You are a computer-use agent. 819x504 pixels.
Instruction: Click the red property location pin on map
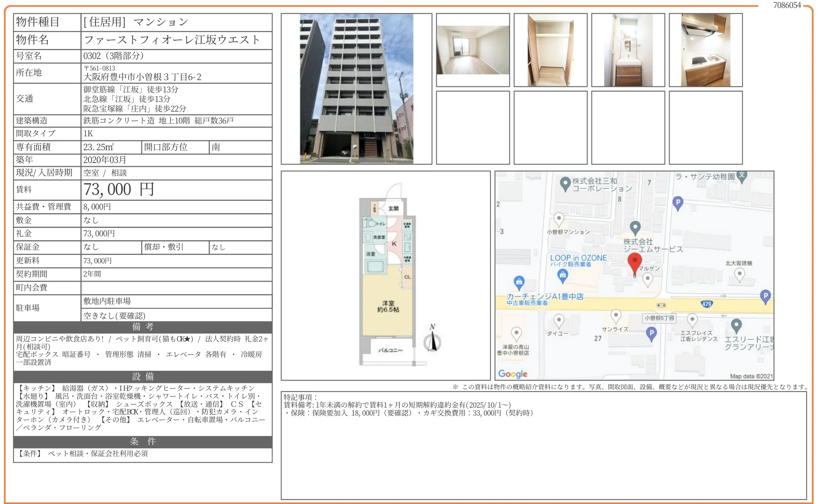[634, 263]
